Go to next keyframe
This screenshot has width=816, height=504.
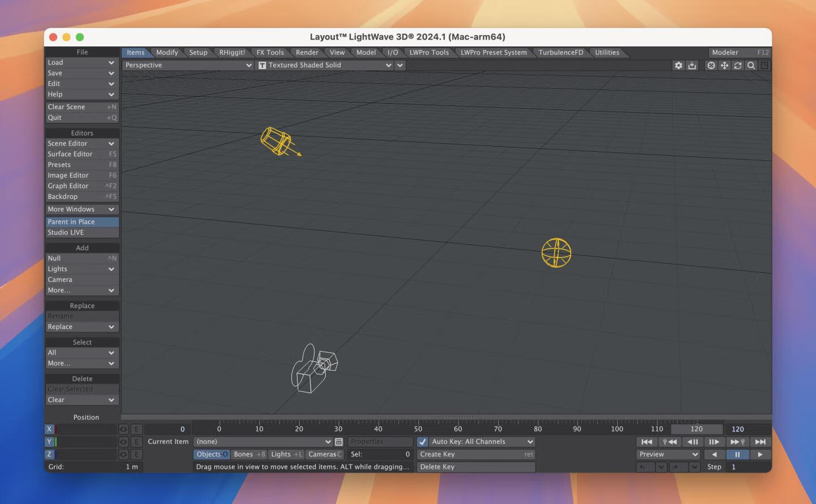(737, 442)
